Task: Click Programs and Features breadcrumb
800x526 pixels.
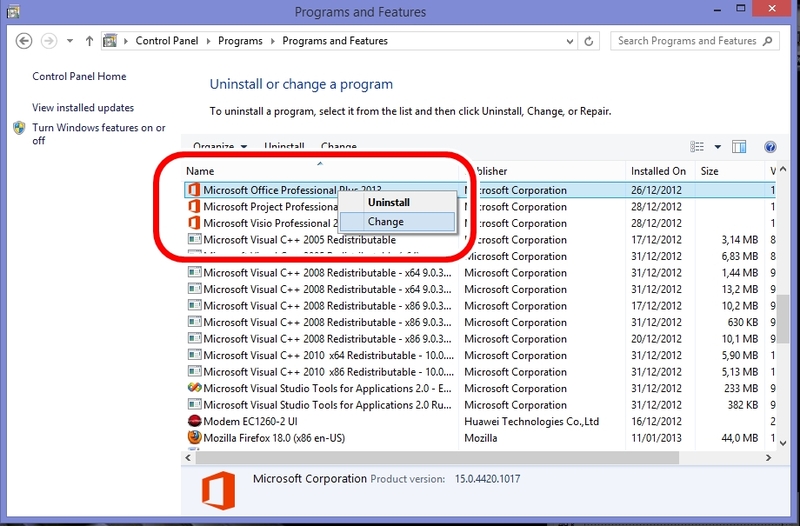Action: [335, 41]
